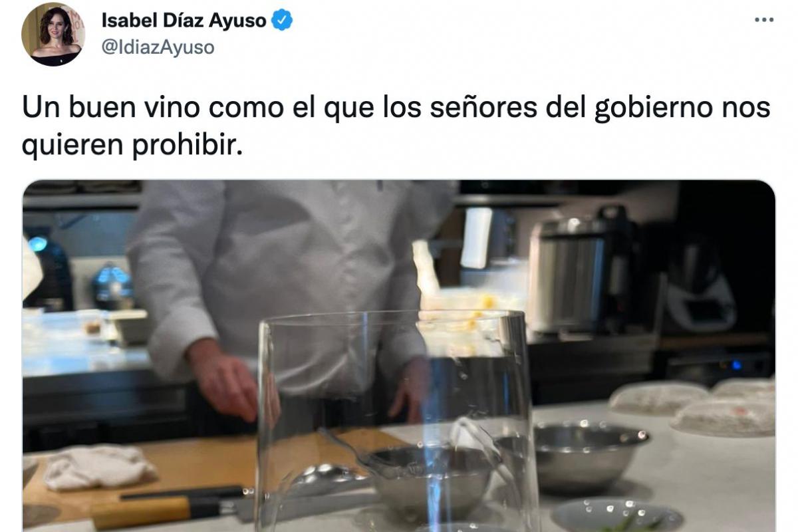Click the display name Isabel Díaz Ayuso

184,21
